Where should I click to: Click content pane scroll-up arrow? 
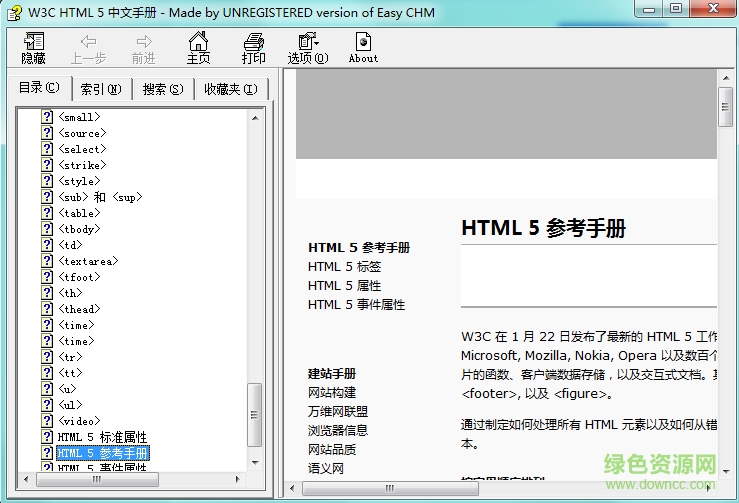725,78
